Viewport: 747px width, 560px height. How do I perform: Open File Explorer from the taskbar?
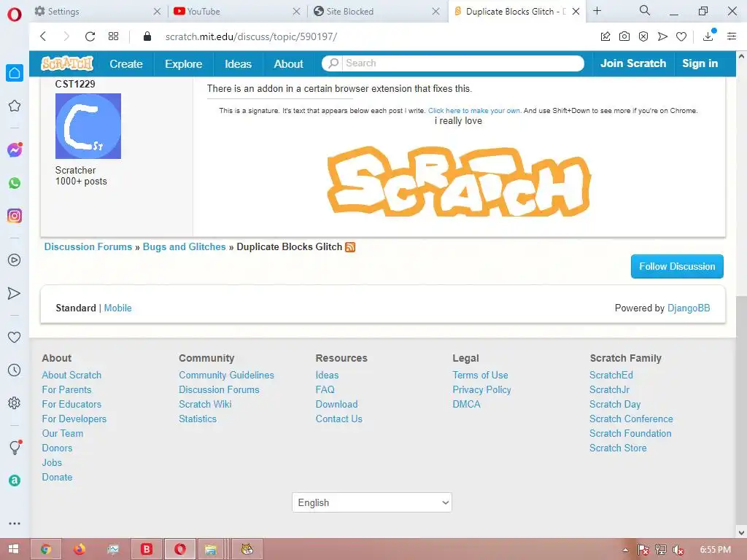211,550
